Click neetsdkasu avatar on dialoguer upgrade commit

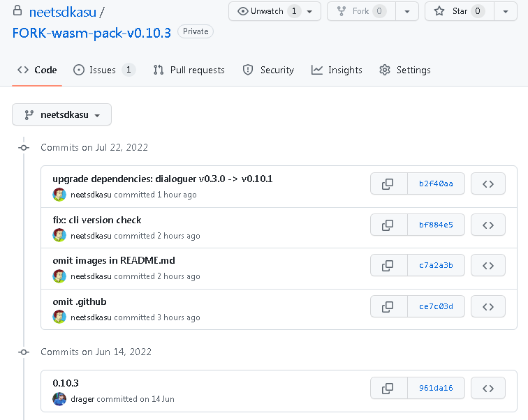(x=59, y=195)
